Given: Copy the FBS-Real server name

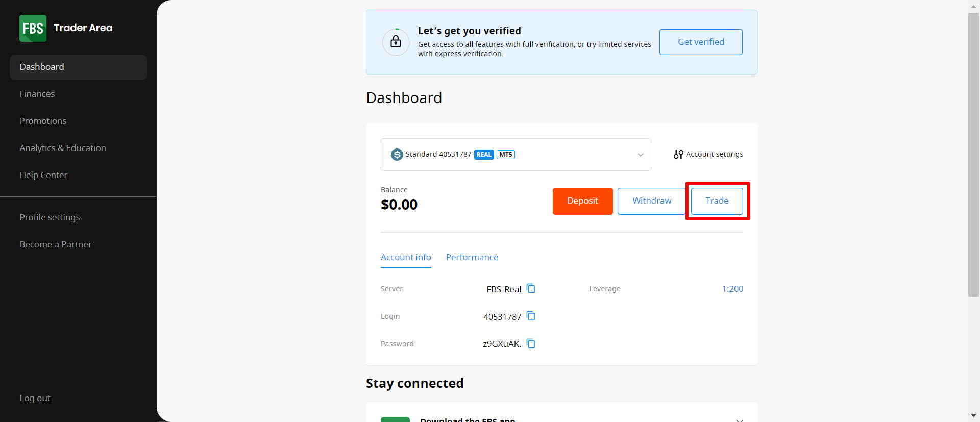Looking at the screenshot, I should click(531, 289).
